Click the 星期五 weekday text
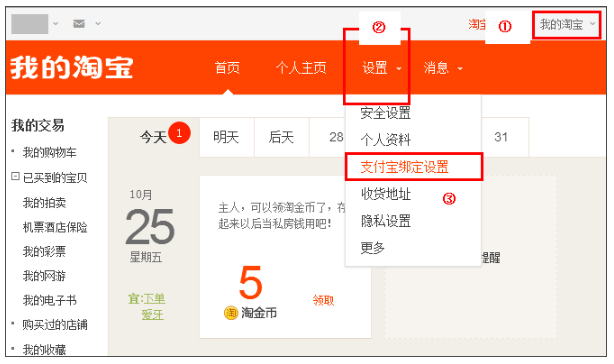Screen dimensions: 614x364 coord(146,257)
